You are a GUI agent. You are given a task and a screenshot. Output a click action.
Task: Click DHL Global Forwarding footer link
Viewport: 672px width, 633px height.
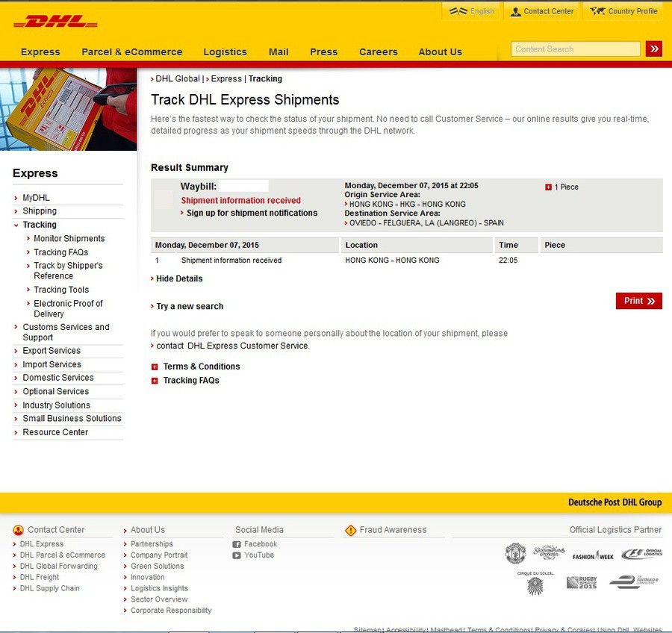coord(59,566)
